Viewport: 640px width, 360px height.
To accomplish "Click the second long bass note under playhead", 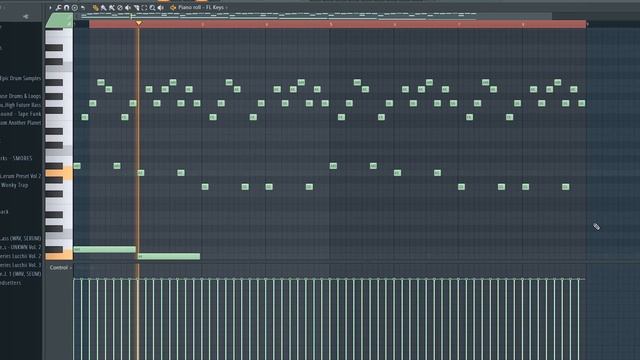I will pyautogui.click(x=169, y=256).
